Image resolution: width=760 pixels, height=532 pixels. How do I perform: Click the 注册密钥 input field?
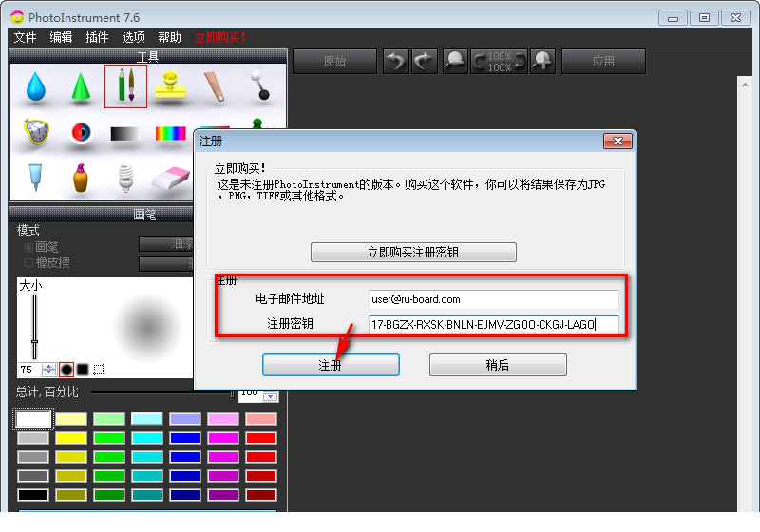tap(493, 324)
